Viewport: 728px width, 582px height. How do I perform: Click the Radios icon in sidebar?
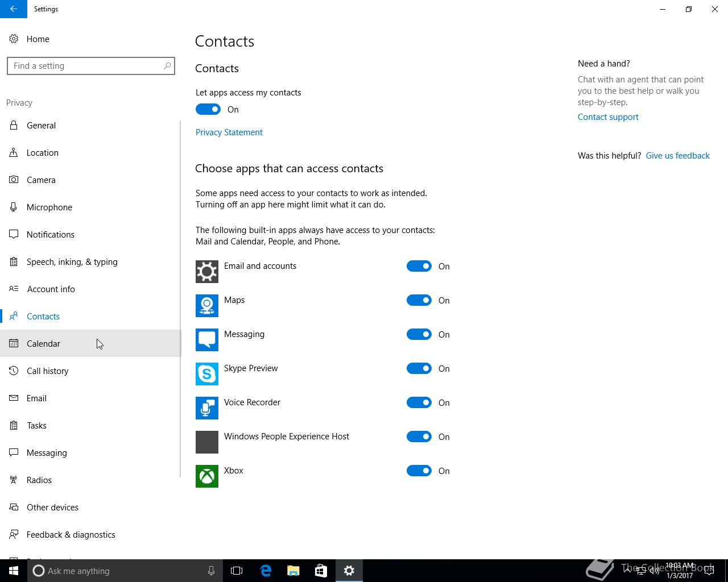click(x=14, y=480)
